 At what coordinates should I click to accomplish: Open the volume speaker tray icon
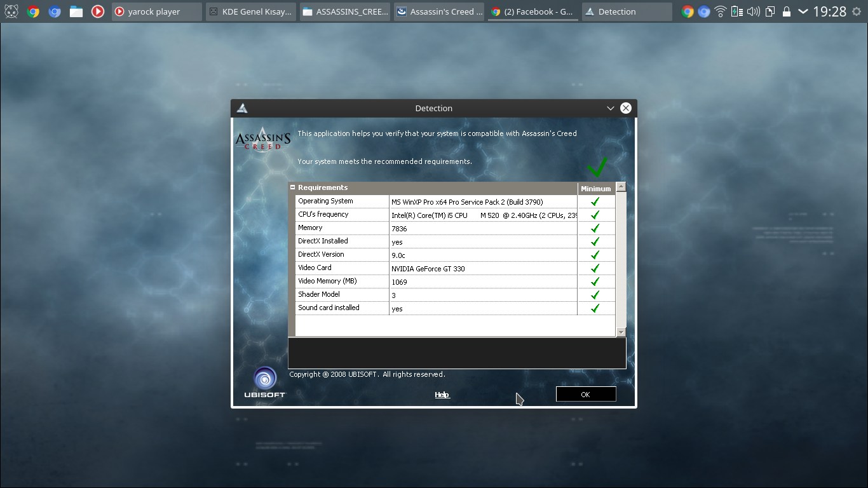[754, 11]
